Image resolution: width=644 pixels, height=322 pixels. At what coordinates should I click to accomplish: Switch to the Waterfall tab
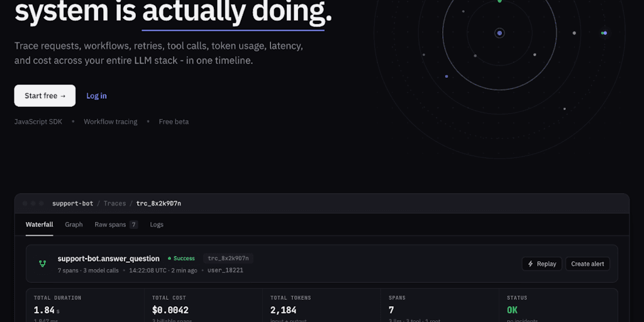pos(40,225)
